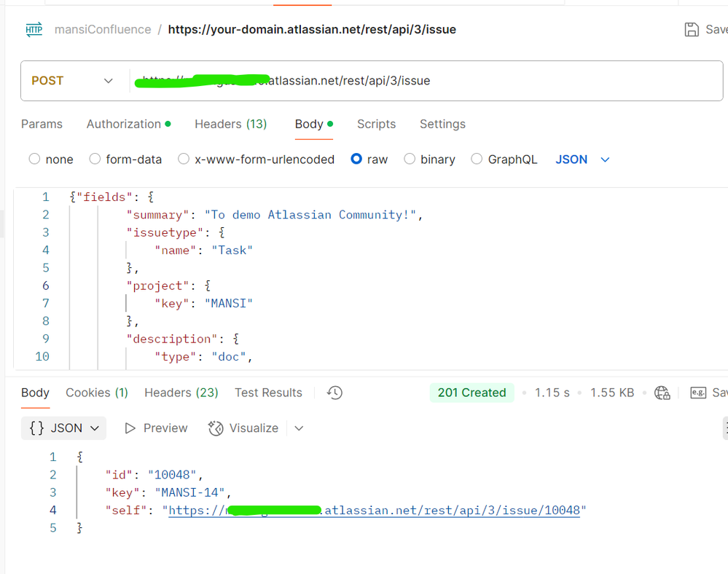Switch to the Authorization tab
This screenshot has height=574, width=728.
pos(128,124)
